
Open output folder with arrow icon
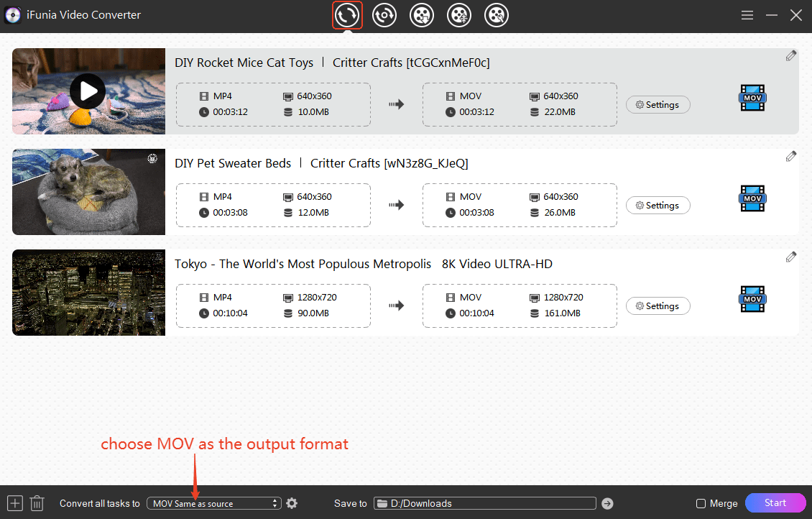tap(607, 503)
